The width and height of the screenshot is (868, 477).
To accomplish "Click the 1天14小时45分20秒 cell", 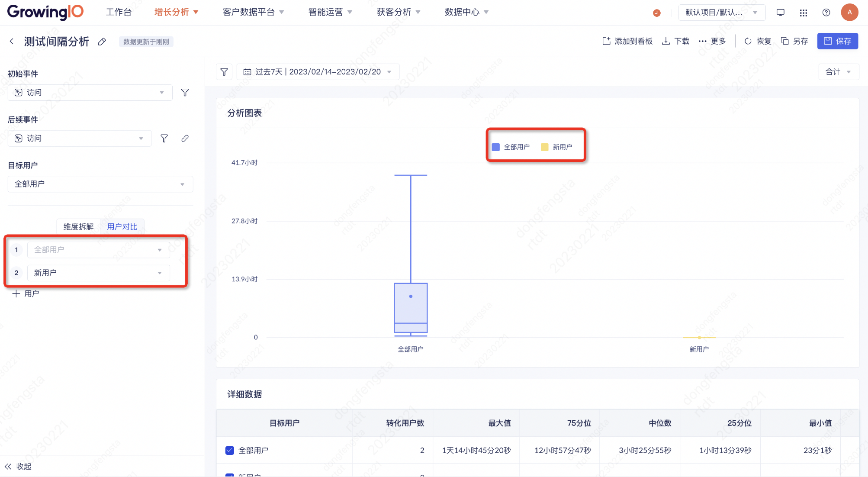I will point(476,451).
